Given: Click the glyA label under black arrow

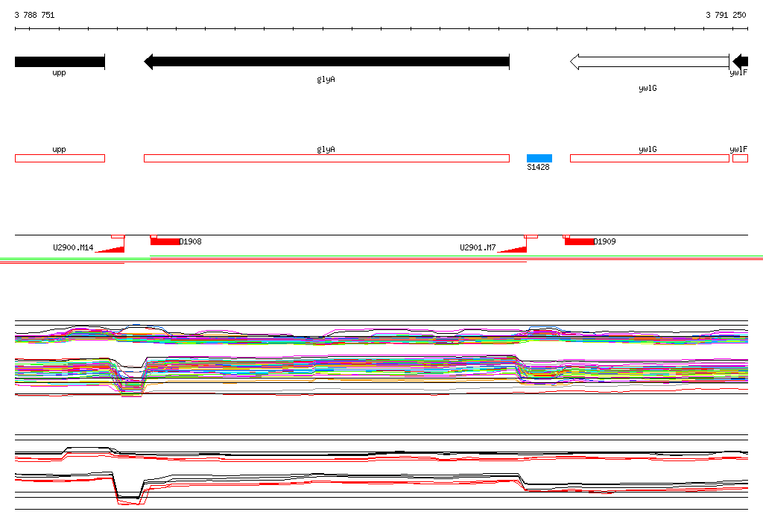Looking at the screenshot, I should click(326, 79).
